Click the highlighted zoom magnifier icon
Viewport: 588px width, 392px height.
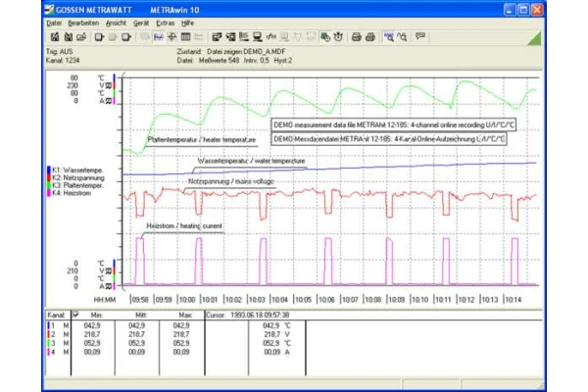pyautogui.click(x=389, y=37)
